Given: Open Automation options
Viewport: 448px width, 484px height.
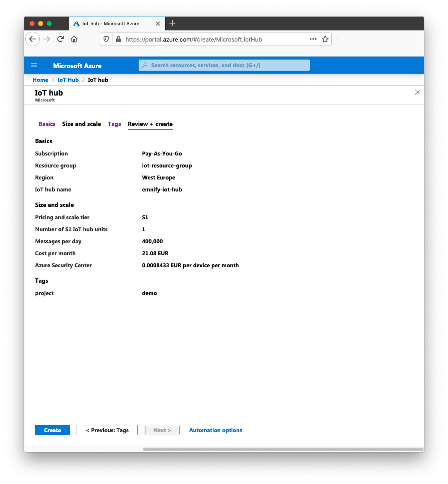Looking at the screenshot, I should (x=215, y=430).
